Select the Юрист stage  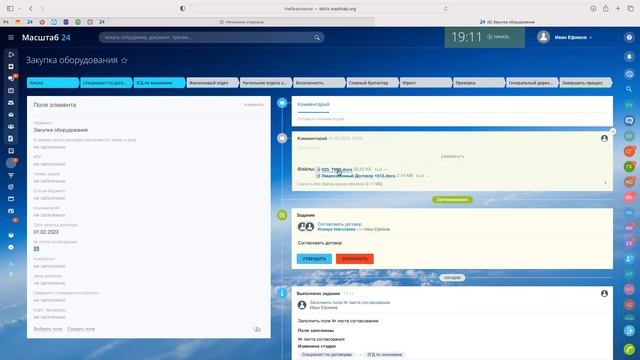point(426,83)
